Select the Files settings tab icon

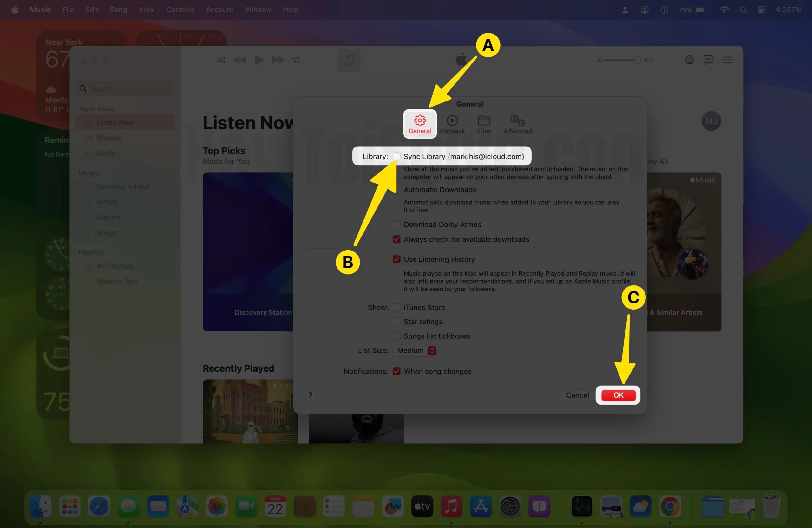484,123
